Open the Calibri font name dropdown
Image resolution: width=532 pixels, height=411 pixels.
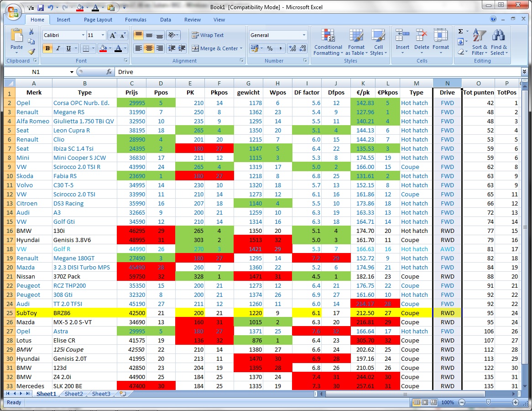click(83, 35)
